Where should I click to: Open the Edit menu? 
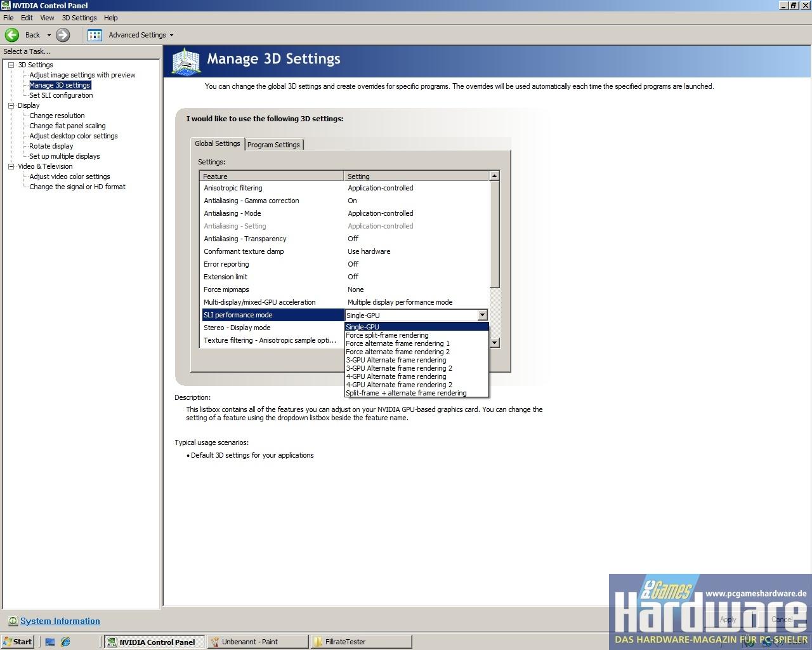click(x=27, y=18)
